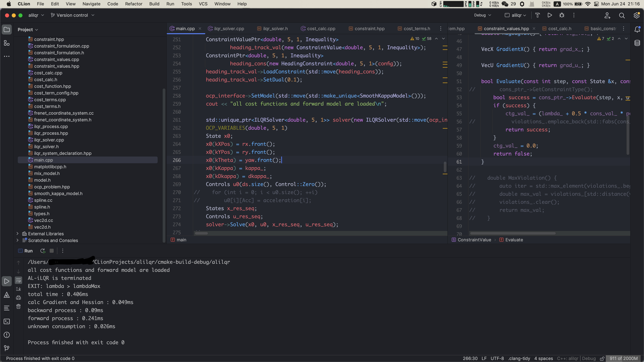
Task: Switch to the ilqr_solver.cpp tab
Action: point(229,28)
